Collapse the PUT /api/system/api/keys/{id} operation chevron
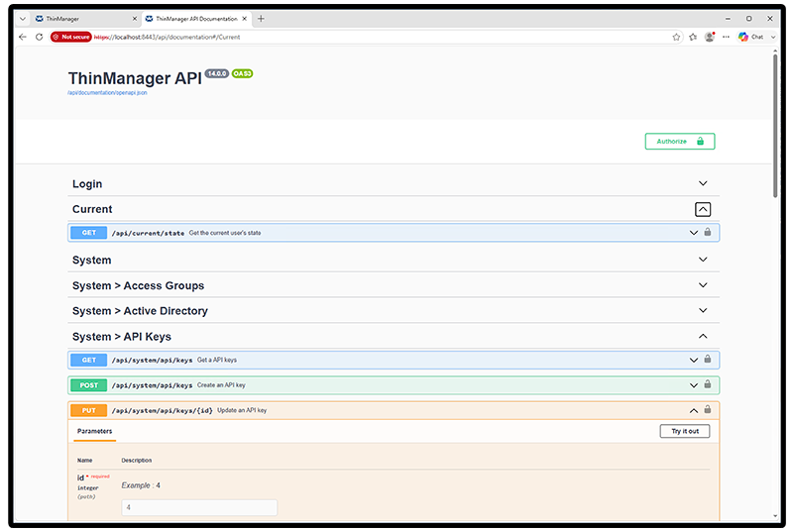793x532 pixels. pos(693,411)
